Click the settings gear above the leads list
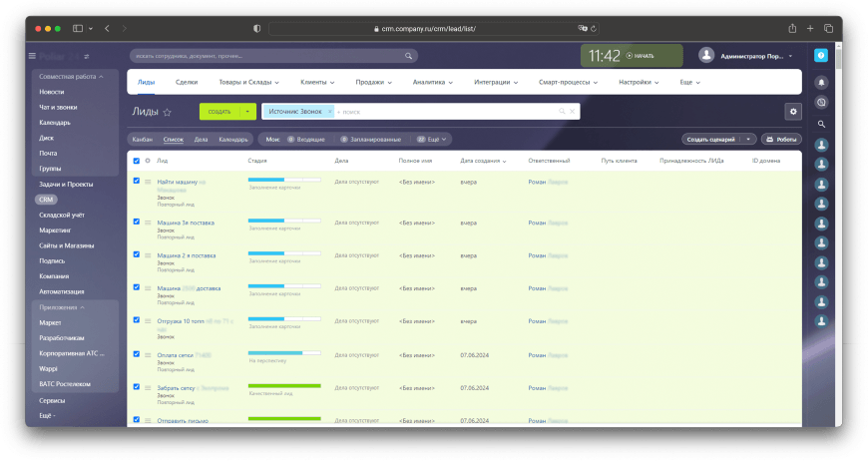868x461 pixels. pyautogui.click(x=793, y=112)
